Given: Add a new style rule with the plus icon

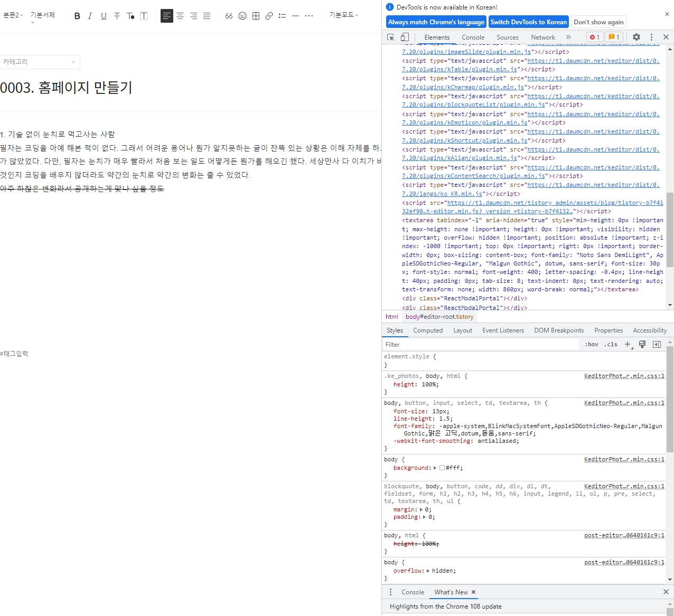Looking at the screenshot, I should click(628, 344).
